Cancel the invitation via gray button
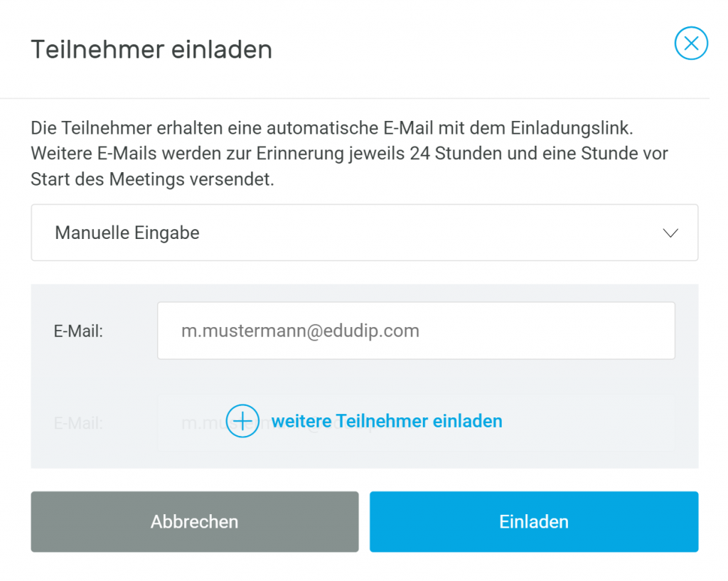 tap(195, 521)
